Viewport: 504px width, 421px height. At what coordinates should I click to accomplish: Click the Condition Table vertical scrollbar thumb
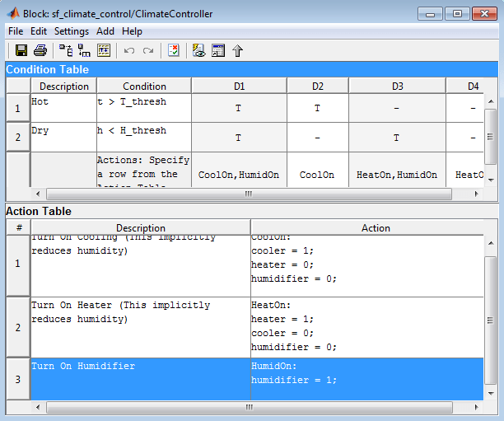point(491,137)
